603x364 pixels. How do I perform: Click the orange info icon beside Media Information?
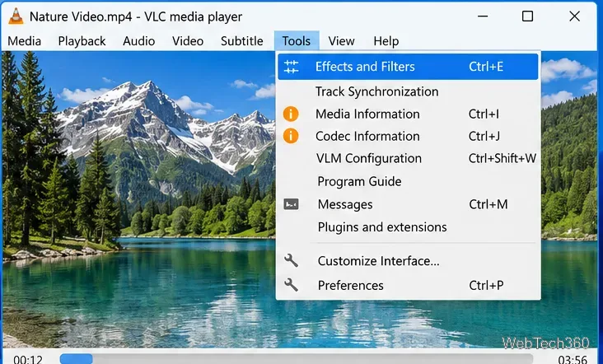[291, 114]
